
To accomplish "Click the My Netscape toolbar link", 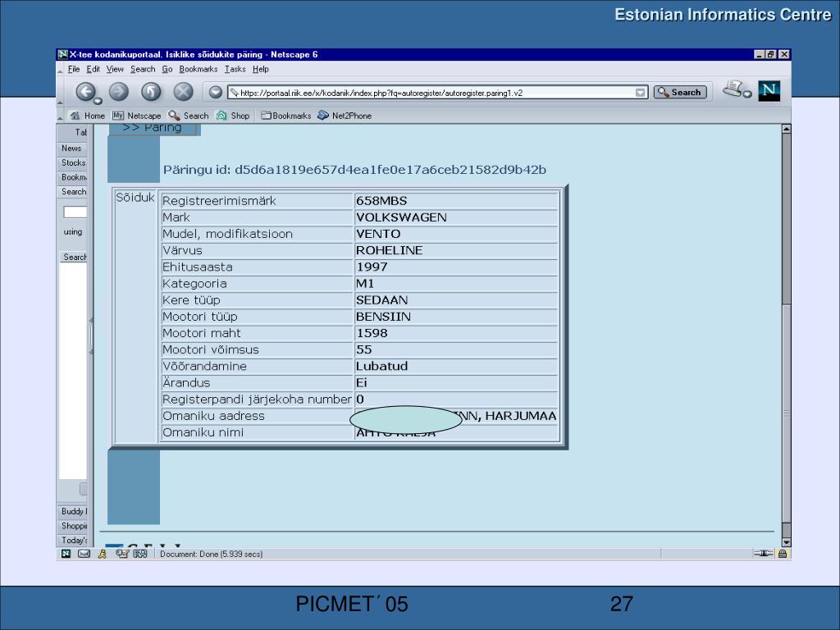I will (137, 116).
